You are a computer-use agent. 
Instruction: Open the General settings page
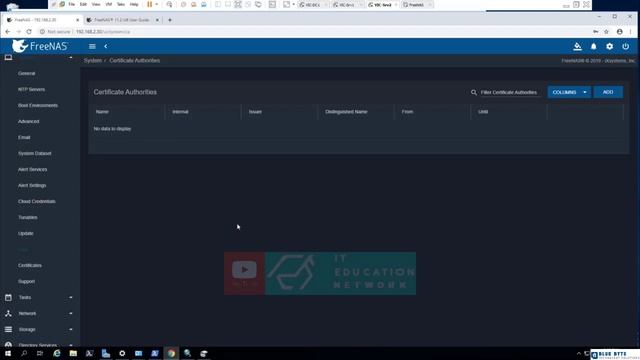coord(27,73)
